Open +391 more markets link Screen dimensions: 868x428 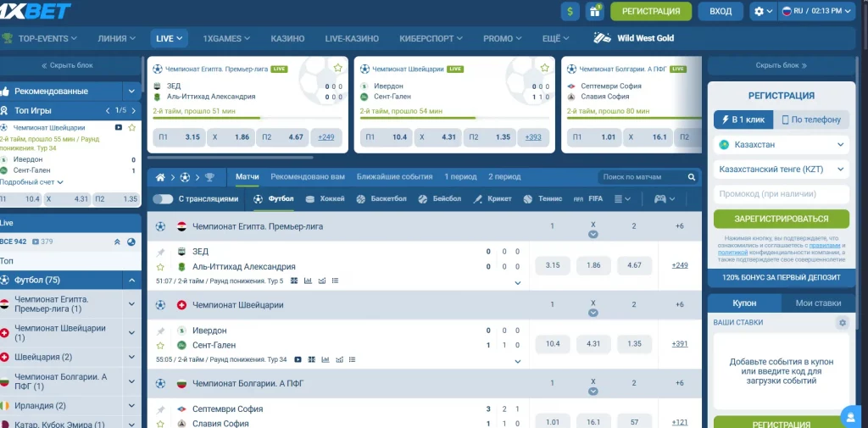click(x=680, y=344)
